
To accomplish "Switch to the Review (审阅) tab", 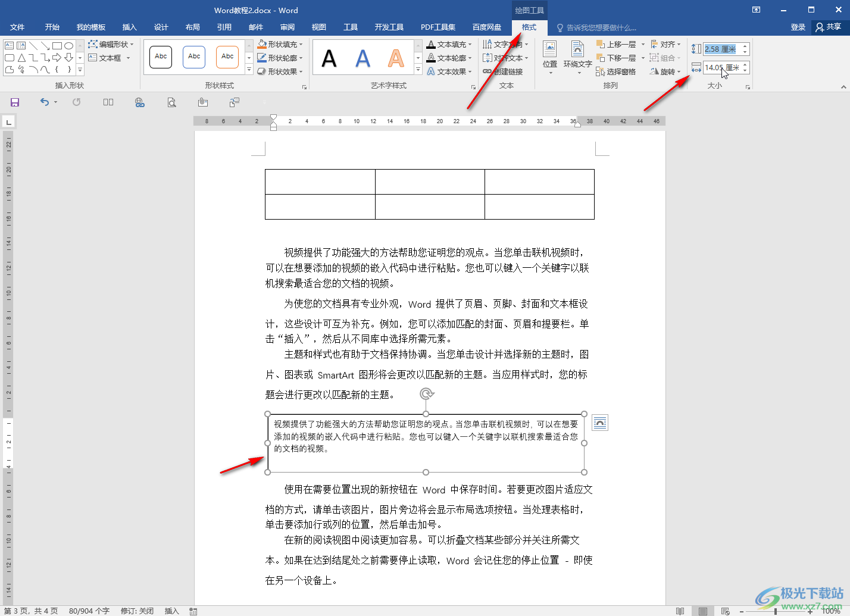I will [x=287, y=27].
